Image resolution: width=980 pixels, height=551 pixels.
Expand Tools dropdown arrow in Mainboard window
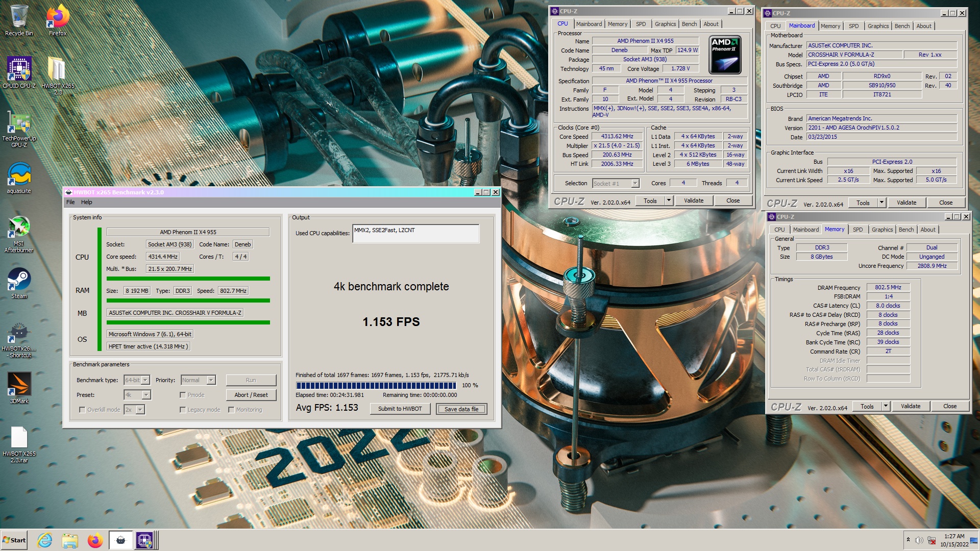(881, 203)
